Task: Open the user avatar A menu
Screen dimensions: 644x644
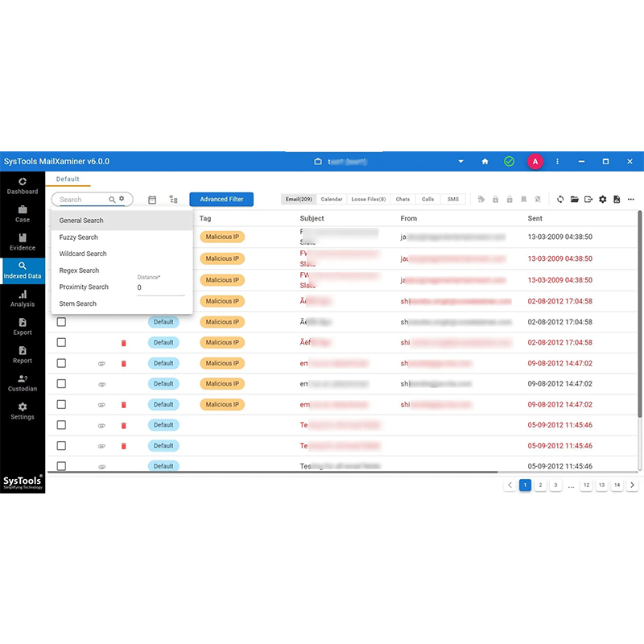Action: 535,162
